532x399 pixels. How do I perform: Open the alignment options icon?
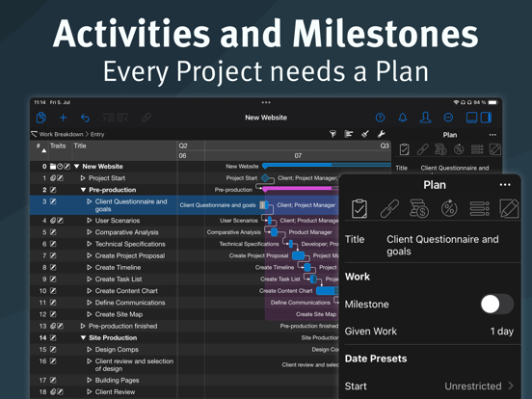[349, 134]
